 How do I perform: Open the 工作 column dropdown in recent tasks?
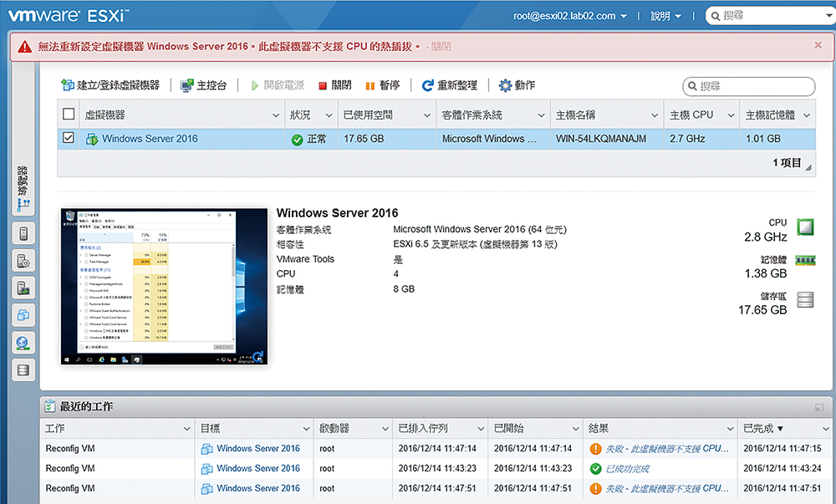pyautogui.click(x=187, y=428)
